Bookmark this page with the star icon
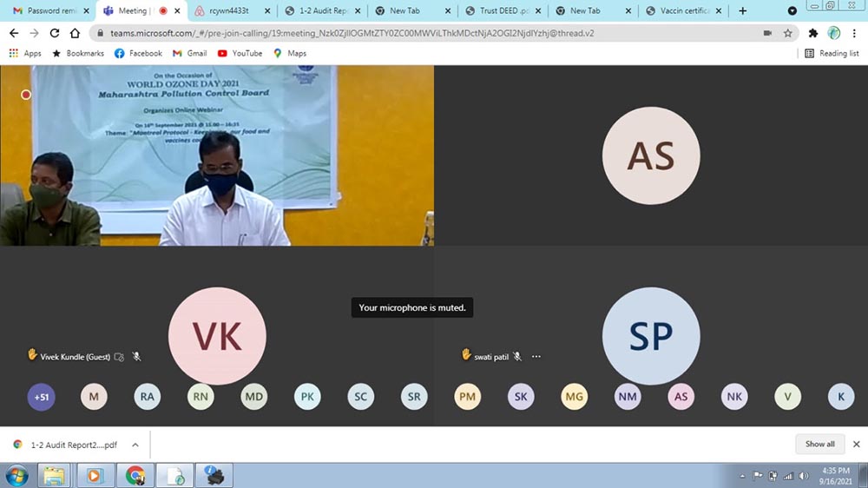The height and width of the screenshot is (488, 868). tap(788, 33)
